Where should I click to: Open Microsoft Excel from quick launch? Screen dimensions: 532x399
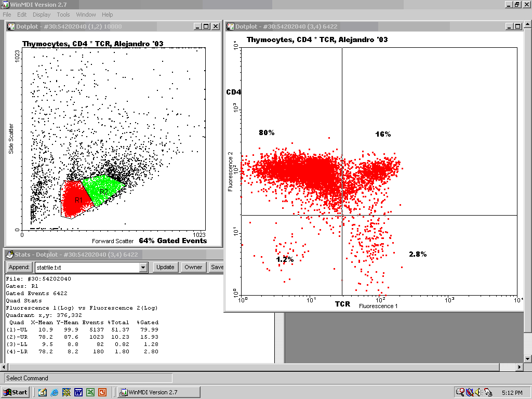pyautogui.click(x=90, y=392)
